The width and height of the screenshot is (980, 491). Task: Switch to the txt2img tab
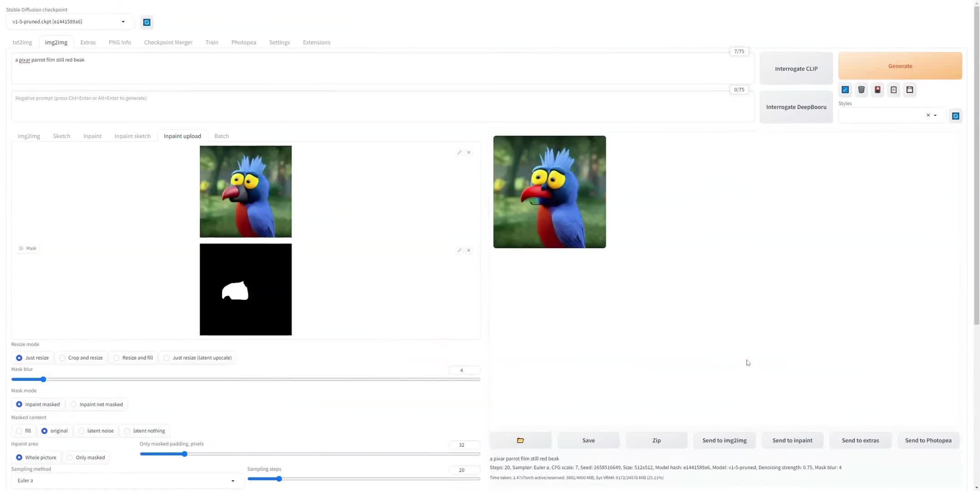(22, 42)
